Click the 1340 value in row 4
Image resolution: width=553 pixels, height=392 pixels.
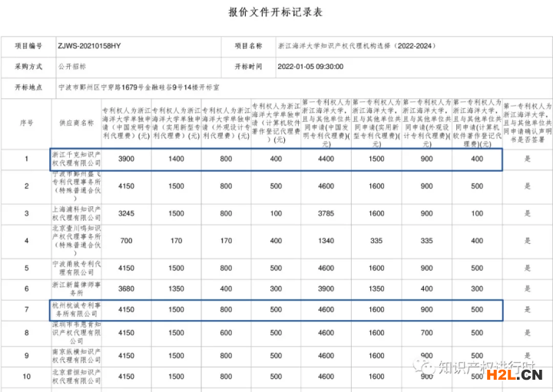coord(326,241)
